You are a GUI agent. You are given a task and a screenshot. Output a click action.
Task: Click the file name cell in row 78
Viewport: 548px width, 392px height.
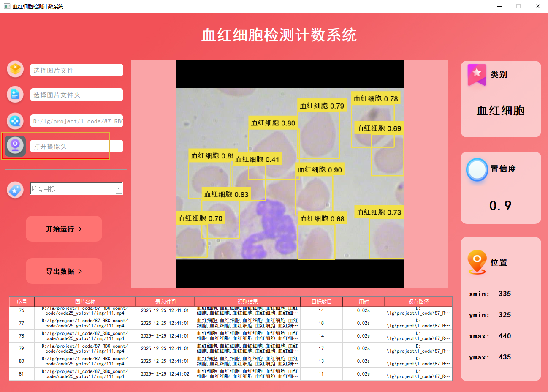pos(85,336)
